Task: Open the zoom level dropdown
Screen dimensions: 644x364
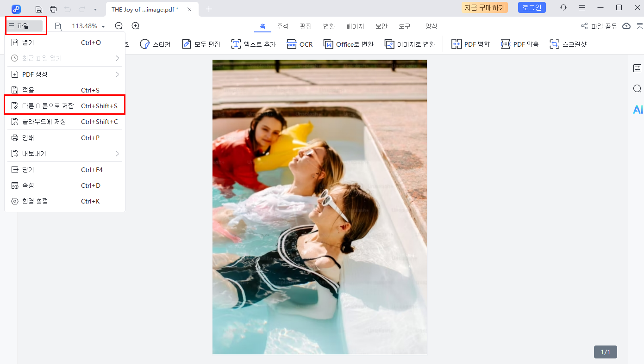Action: pos(103,26)
